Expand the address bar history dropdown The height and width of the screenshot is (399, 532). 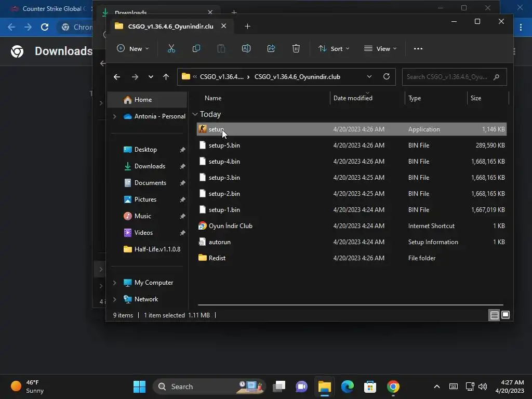(x=369, y=77)
